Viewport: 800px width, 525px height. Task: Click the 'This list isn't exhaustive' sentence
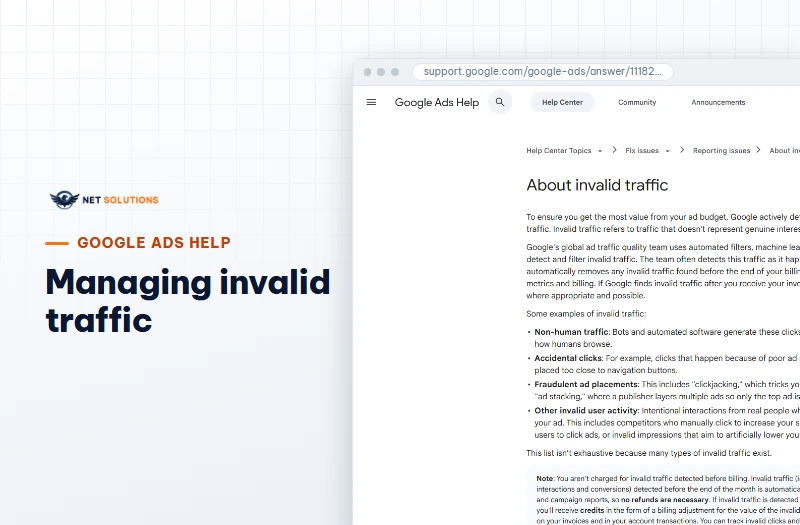(x=649, y=453)
